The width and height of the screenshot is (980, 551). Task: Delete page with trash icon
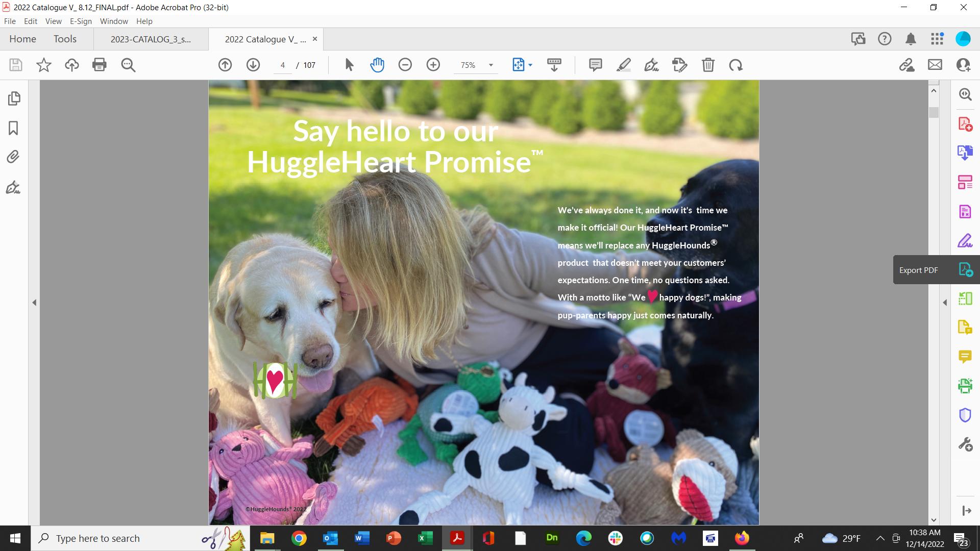[x=708, y=65]
